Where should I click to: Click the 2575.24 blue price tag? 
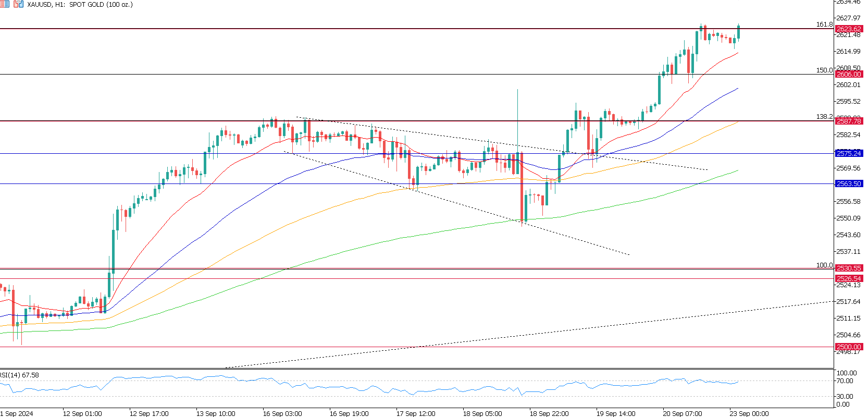849,153
